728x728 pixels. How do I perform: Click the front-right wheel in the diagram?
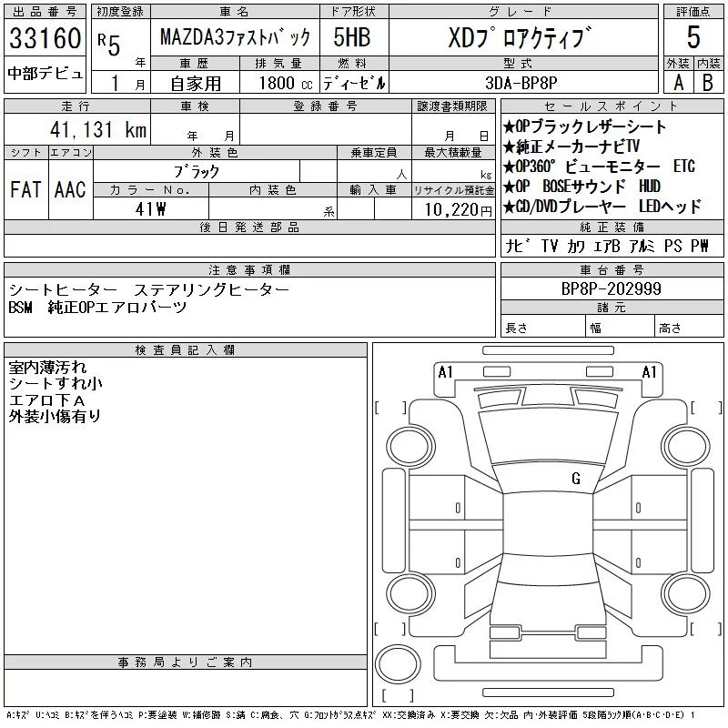click(x=685, y=447)
